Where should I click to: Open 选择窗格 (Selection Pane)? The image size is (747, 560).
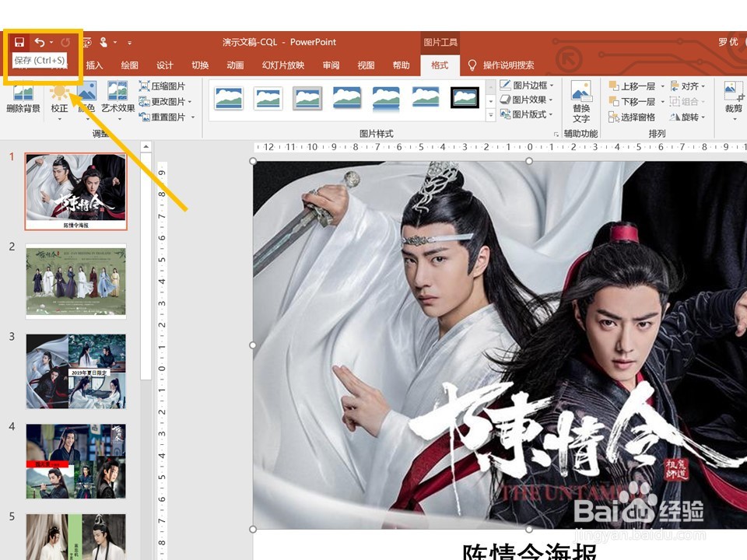pos(632,117)
